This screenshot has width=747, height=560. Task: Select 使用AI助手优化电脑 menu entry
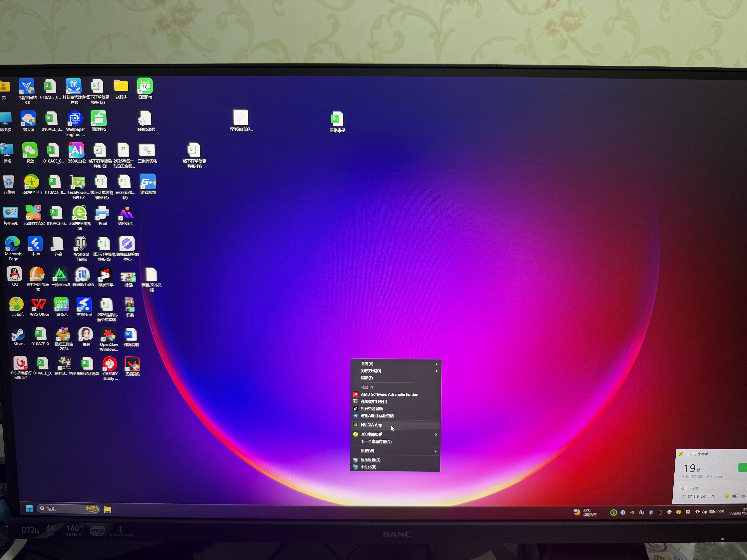[x=395, y=416]
